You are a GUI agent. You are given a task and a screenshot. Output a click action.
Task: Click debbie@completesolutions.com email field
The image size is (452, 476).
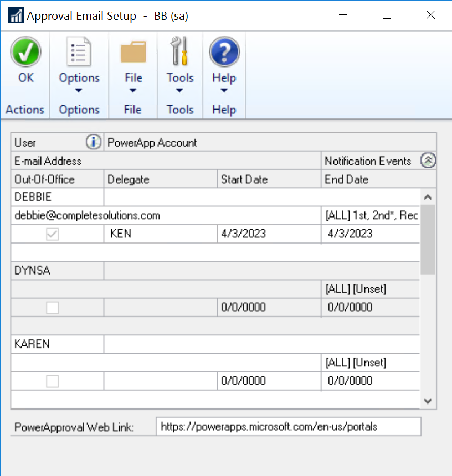click(166, 215)
